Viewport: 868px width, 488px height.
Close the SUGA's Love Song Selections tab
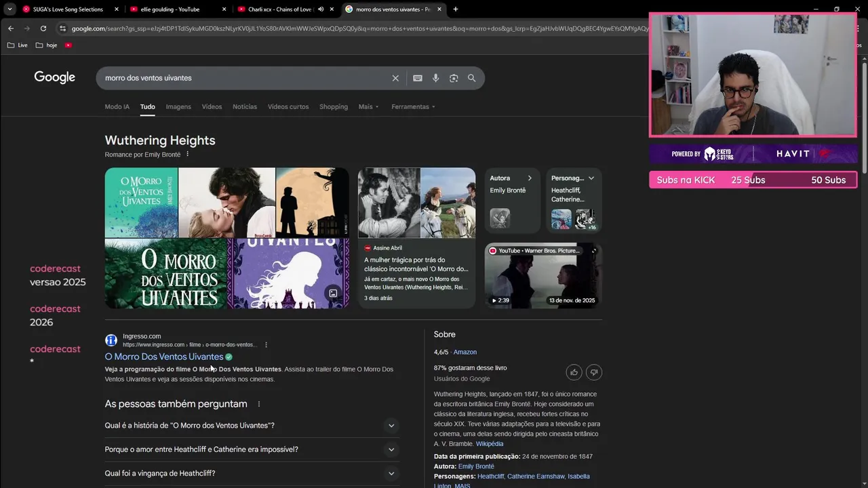(117, 9)
